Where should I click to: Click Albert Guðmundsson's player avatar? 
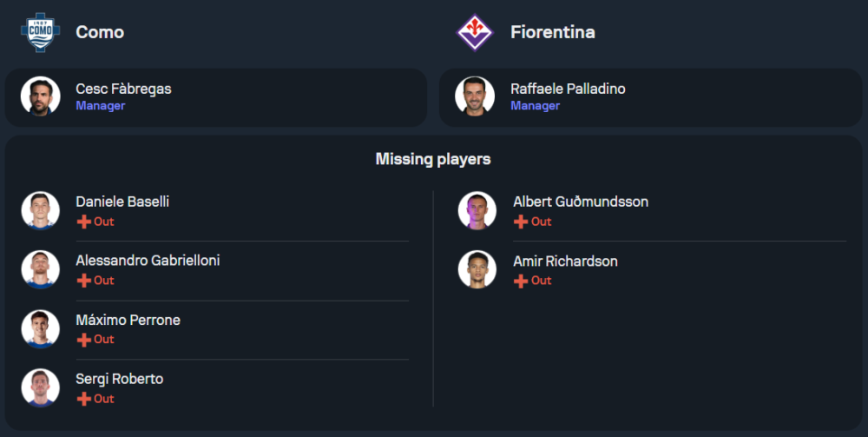tap(477, 210)
